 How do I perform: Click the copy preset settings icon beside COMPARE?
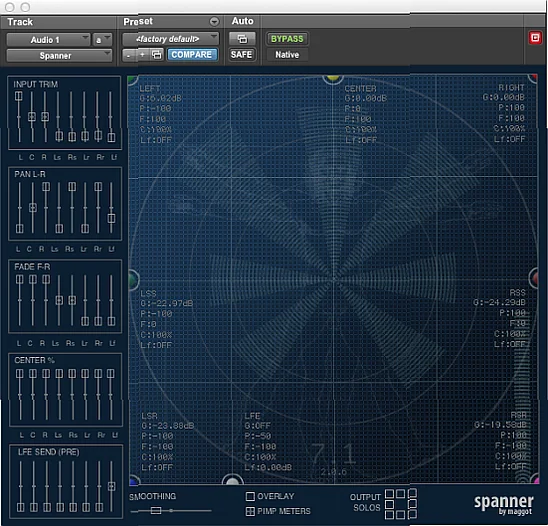(157, 55)
